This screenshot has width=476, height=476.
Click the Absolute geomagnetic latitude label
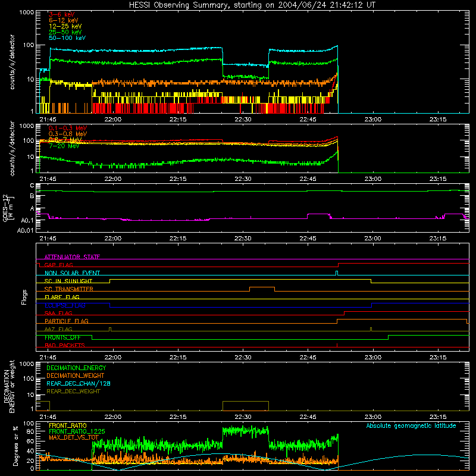(x=411, y=425)
